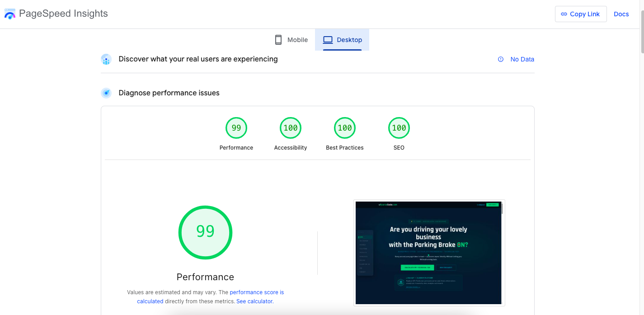Viewport: 644px width, 315px height.
Task: Click the real users experience section icon
Action: (x=106, y=59)
